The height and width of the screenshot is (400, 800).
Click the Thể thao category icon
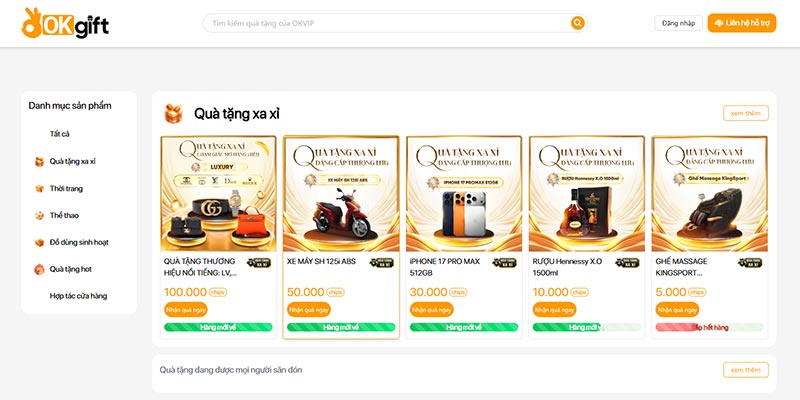pyautogui.click(x=39, y=215)
